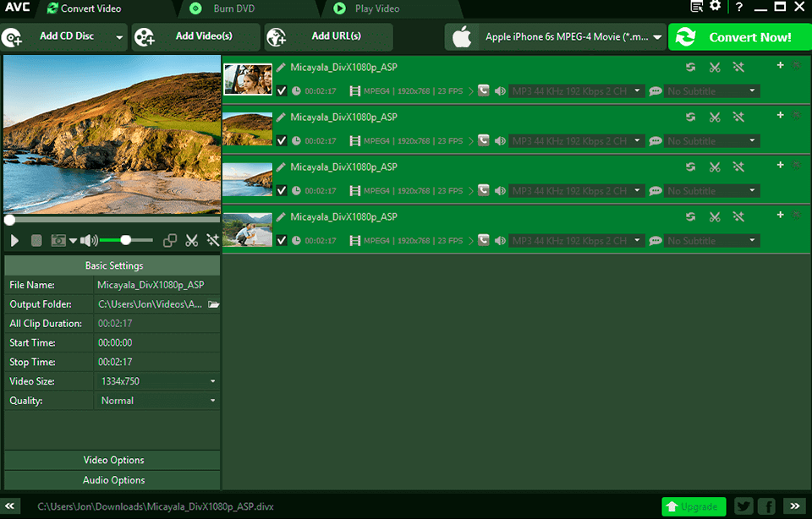This screenshot has width=812, height=519.
Task: Open the Quality dropdown set to Normal
Action: click(x=156, y=400)
